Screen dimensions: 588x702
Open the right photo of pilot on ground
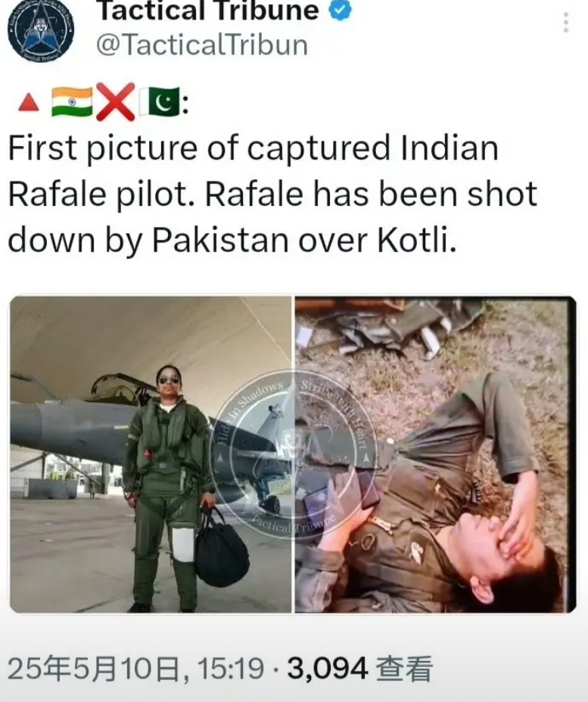(x=435, y=454)
